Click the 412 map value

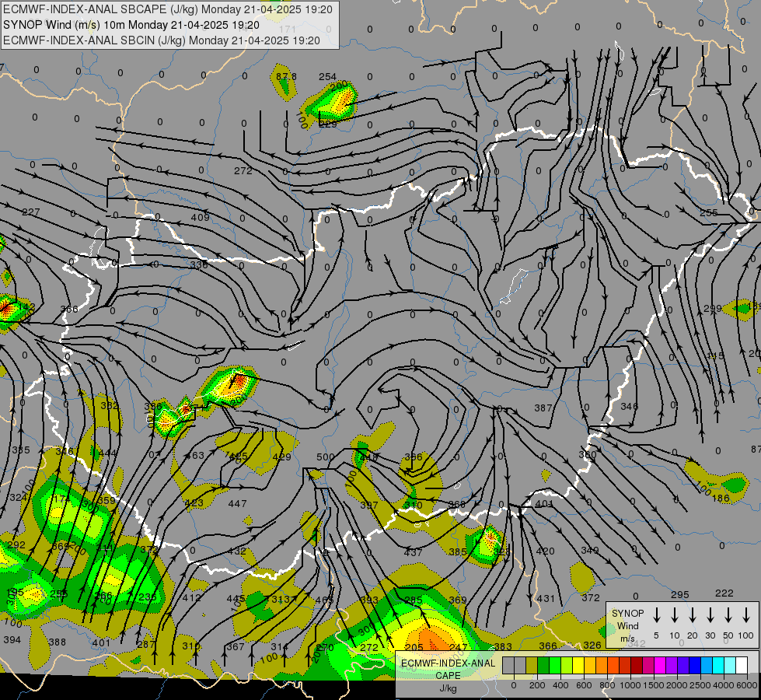[192, 597]
